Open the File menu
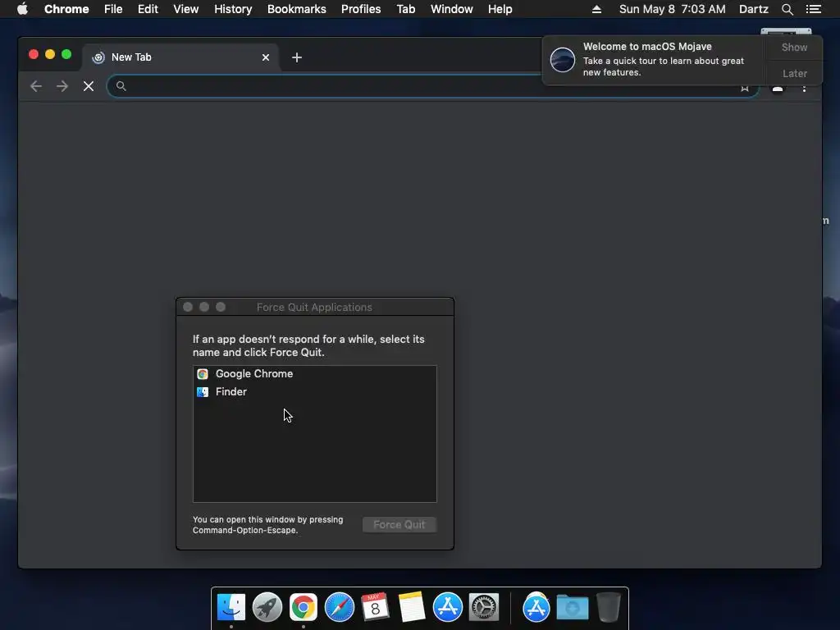 (x=113, y=9)
